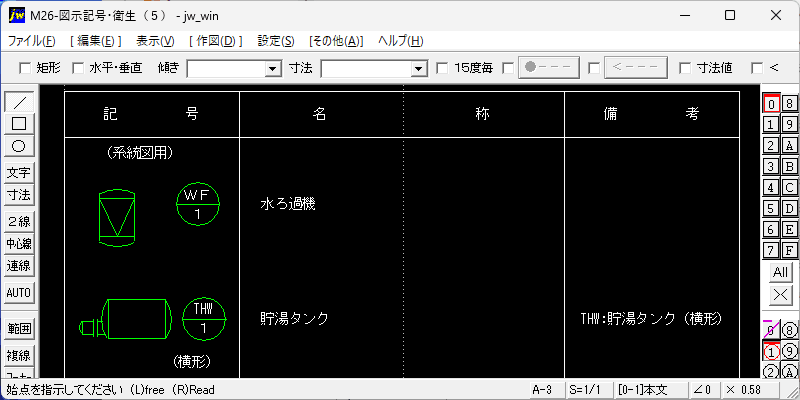Click the S=1/1 scale status button

coord(589,390)
